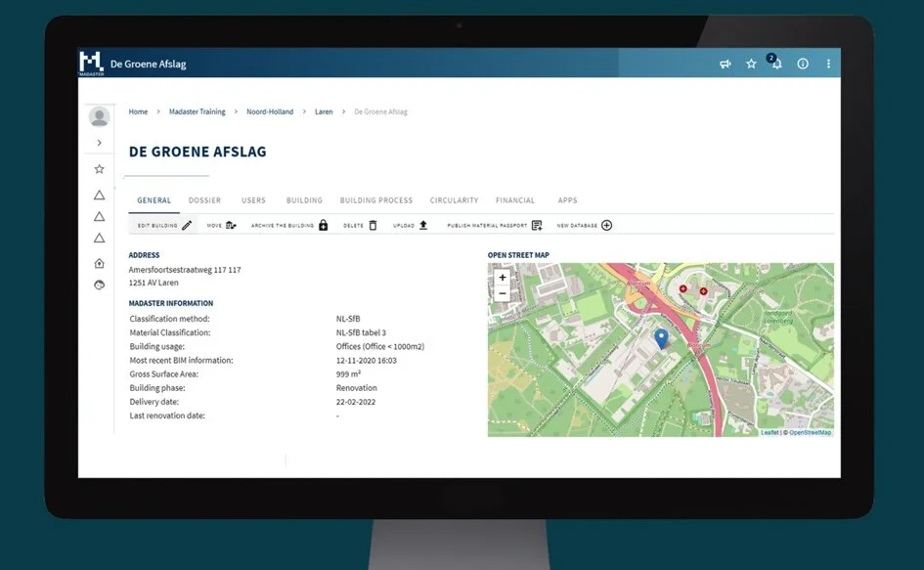
Task: Open Laren breadcrumb link
Action: tap(324, 111)
